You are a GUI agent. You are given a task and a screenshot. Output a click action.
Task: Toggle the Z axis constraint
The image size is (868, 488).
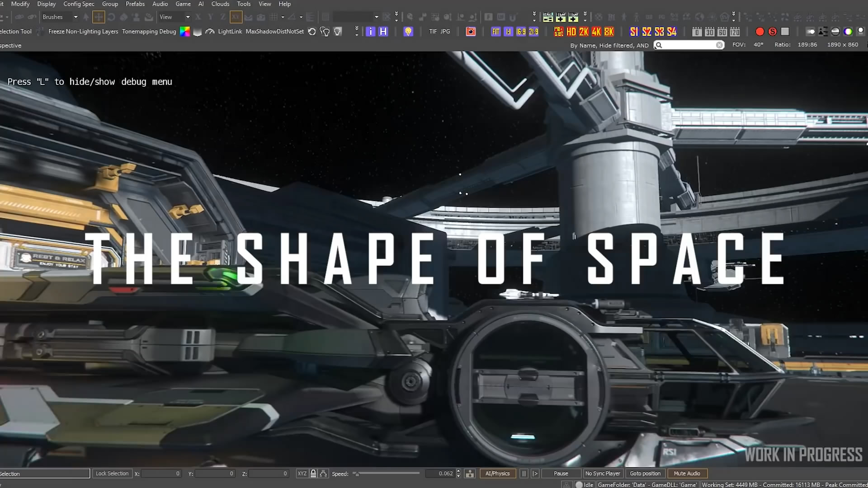click(x=223, y=17)
